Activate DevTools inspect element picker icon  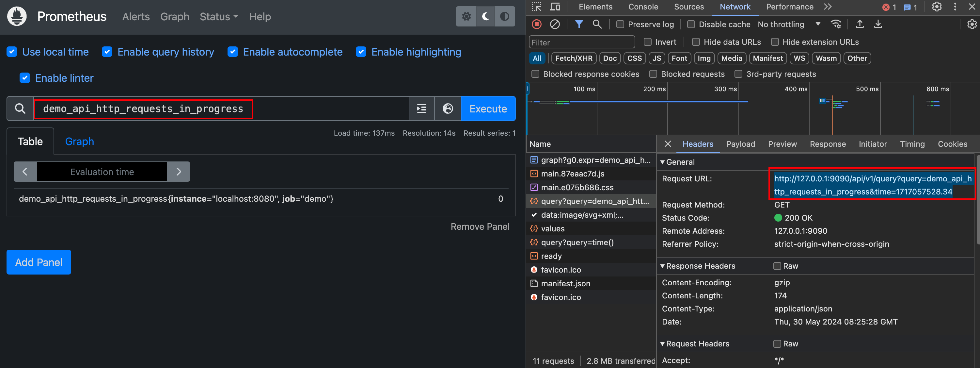click(x=536, y=7)
